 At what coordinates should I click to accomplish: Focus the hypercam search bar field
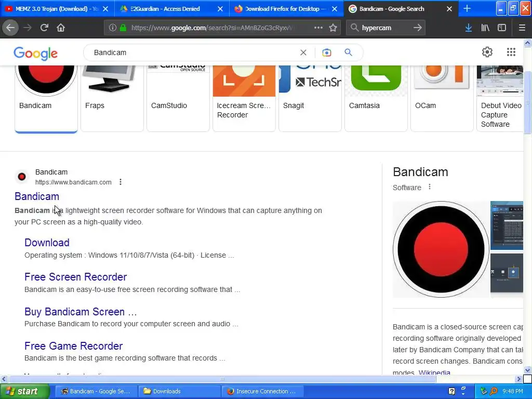point(385,28)
